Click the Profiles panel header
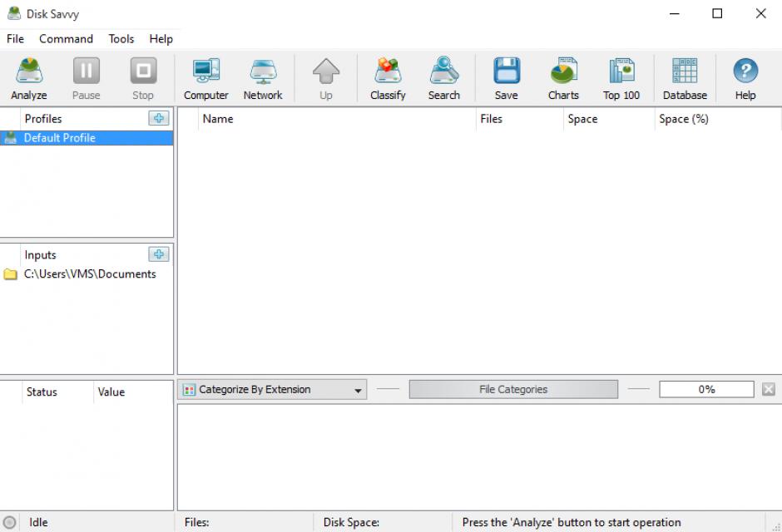The image size is (782, 532). [43, 119]
